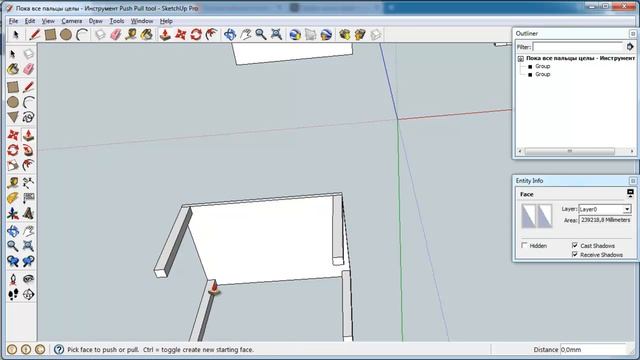Open Get Models from the top toolbar
The height and width of the screenshot is (360, 640).
click(x=344, y=35)
